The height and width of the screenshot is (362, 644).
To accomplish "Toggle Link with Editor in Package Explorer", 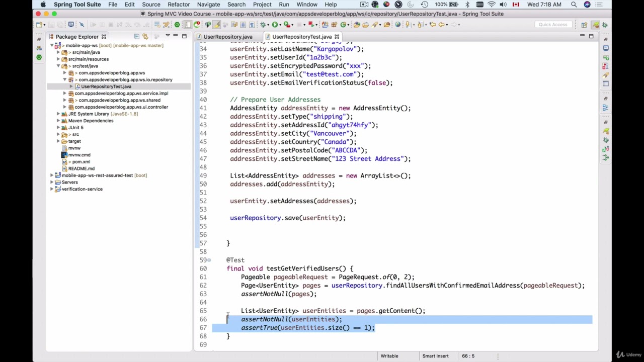I will tap(145, 36).
